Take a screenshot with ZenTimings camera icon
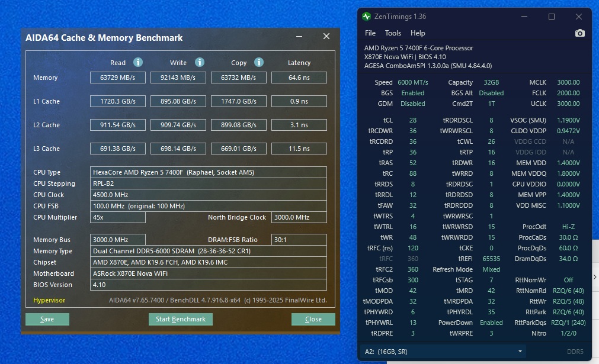The image size is (599, 364). pyautogui.click(x=579, y=33)
